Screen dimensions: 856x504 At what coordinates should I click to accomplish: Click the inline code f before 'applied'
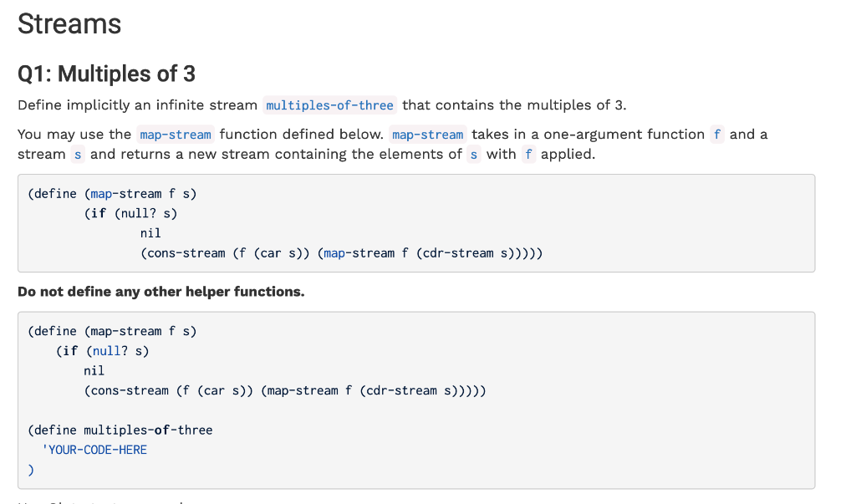click(x=528, y=155)
